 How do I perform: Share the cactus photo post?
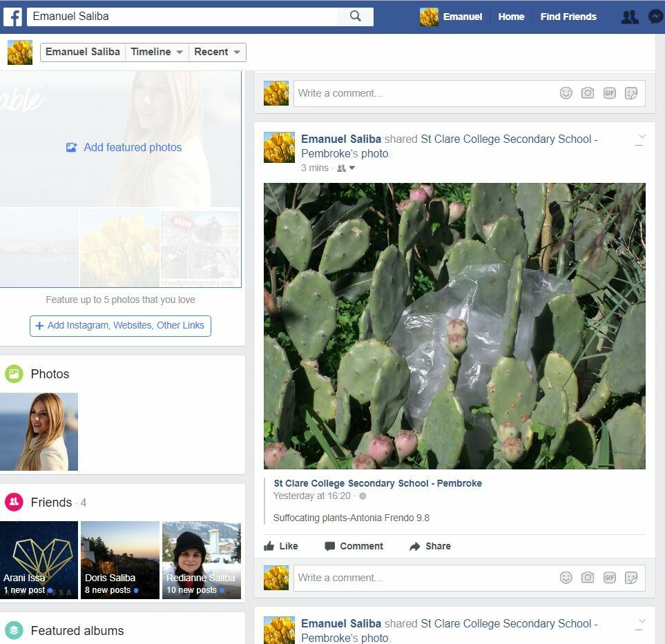pos(430,546)
